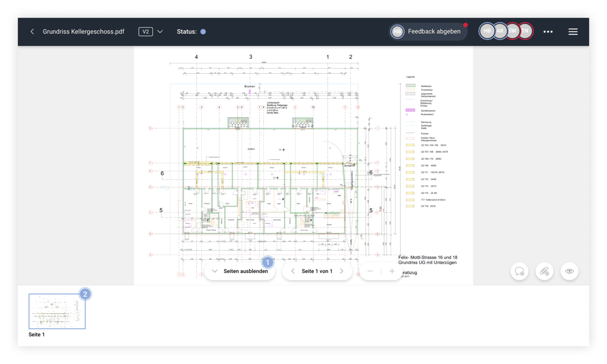Go to next page arrow

pyautogui.click(x=341, y=271)
